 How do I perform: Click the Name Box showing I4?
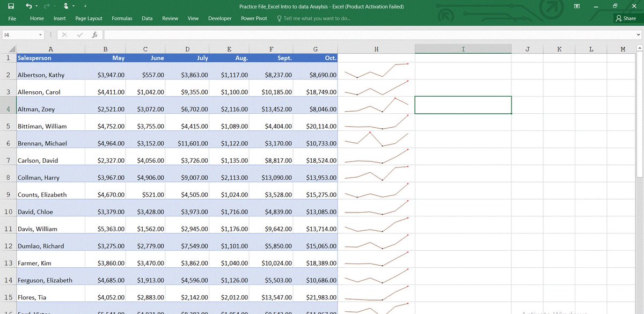[20, 35]
